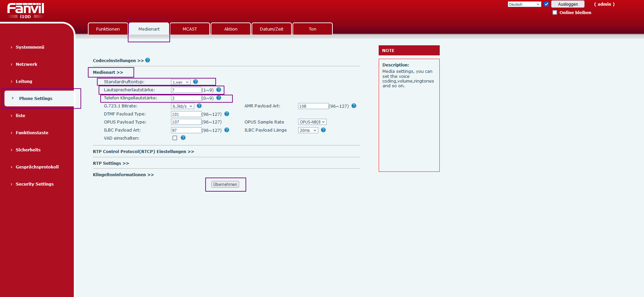Click the OPUS Payload Type field
644x297 pixels.
click(x=186, y=122)
